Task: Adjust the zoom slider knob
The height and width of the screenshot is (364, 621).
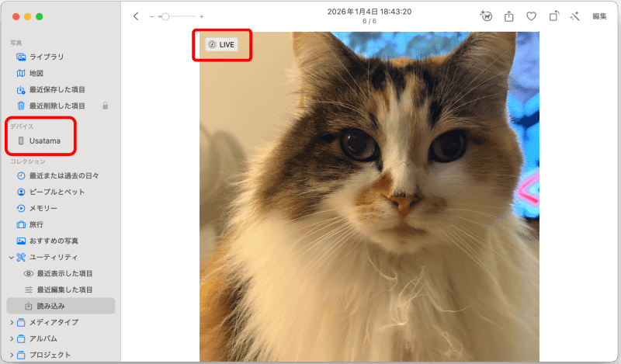Action: (x=165, y=16)
